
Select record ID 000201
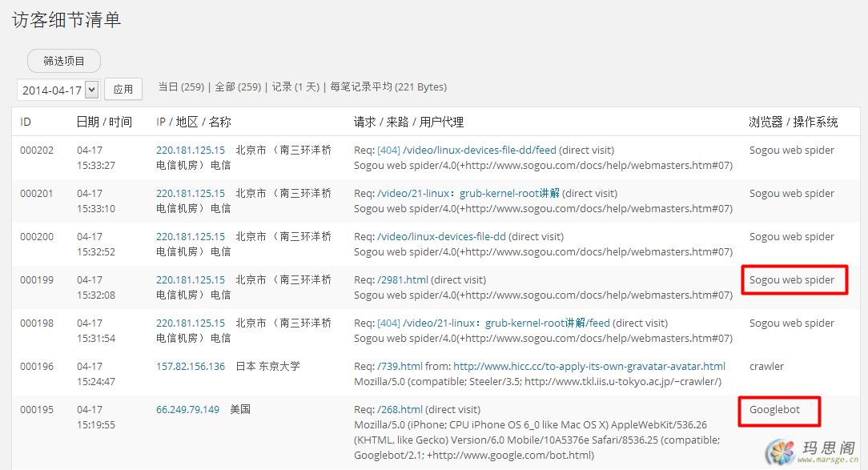pyautogui.click(x=37, y=193)
